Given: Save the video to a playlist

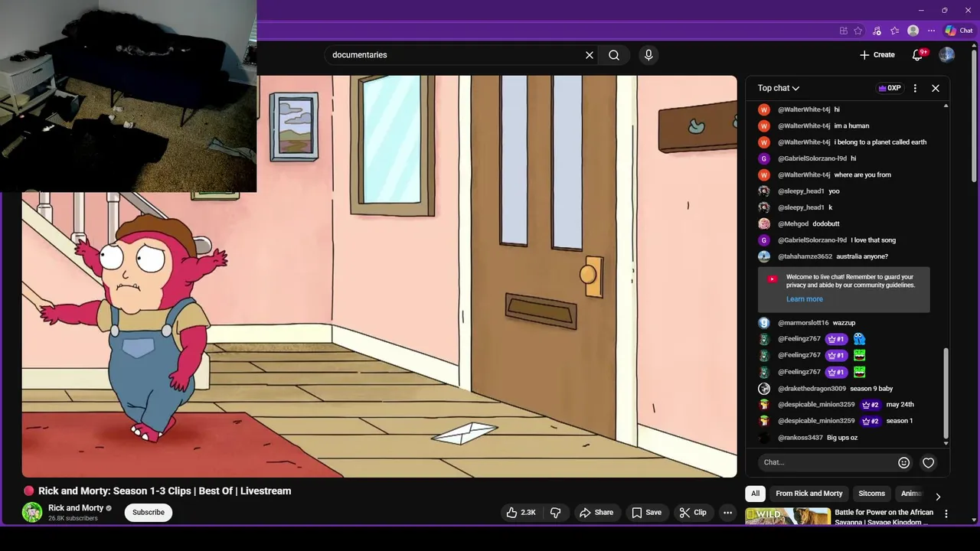Looking at the screenshot, I should 647,513.
